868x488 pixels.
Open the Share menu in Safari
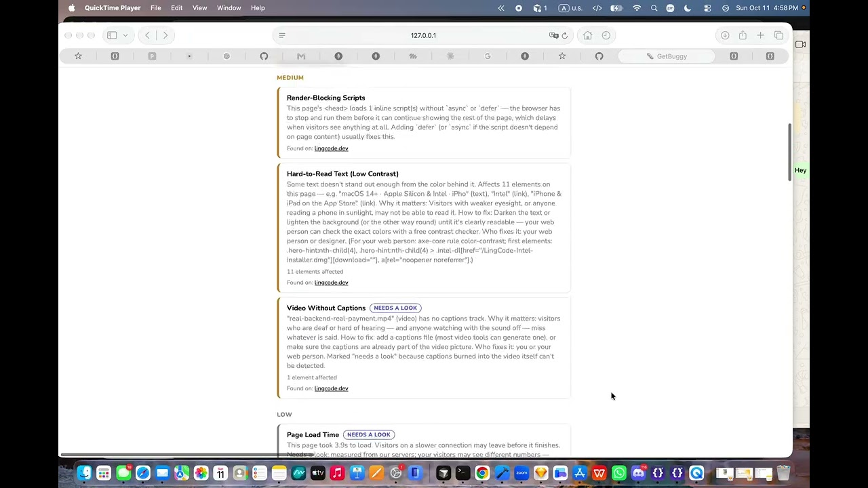click(743, 35)
